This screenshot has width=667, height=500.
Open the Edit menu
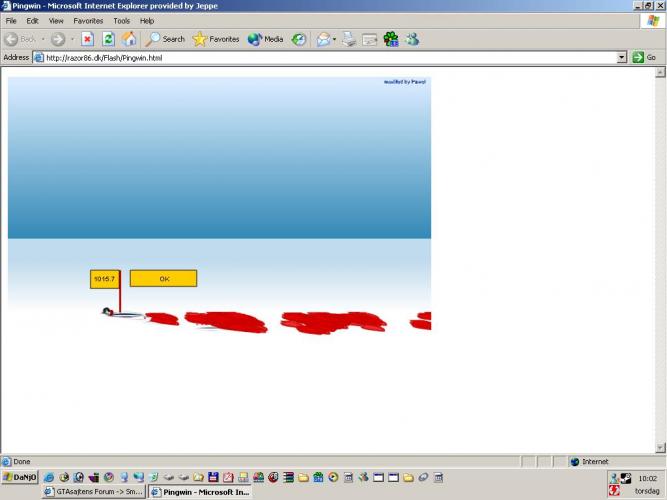(32, 21)
